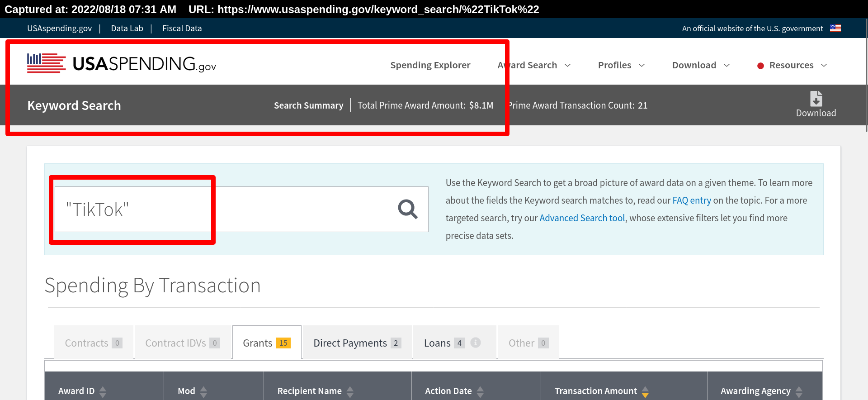Open the Fiscal Data link

coord(182,28)
